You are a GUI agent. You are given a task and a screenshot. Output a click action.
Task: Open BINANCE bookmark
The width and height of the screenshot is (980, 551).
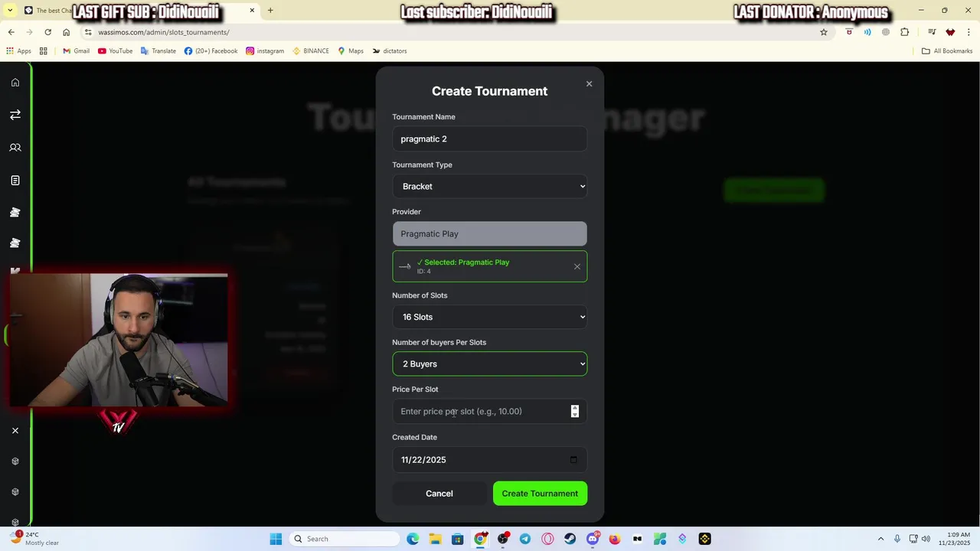[311, 51]
